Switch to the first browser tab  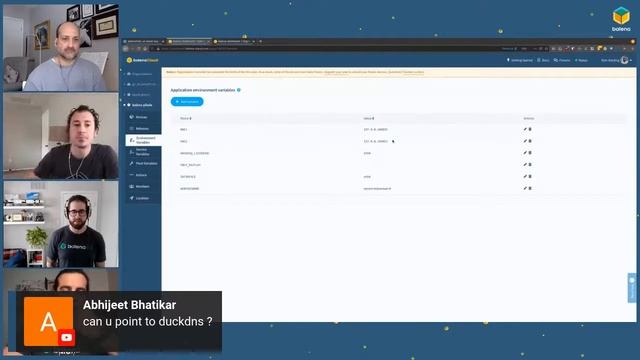[x=143, y=41]
